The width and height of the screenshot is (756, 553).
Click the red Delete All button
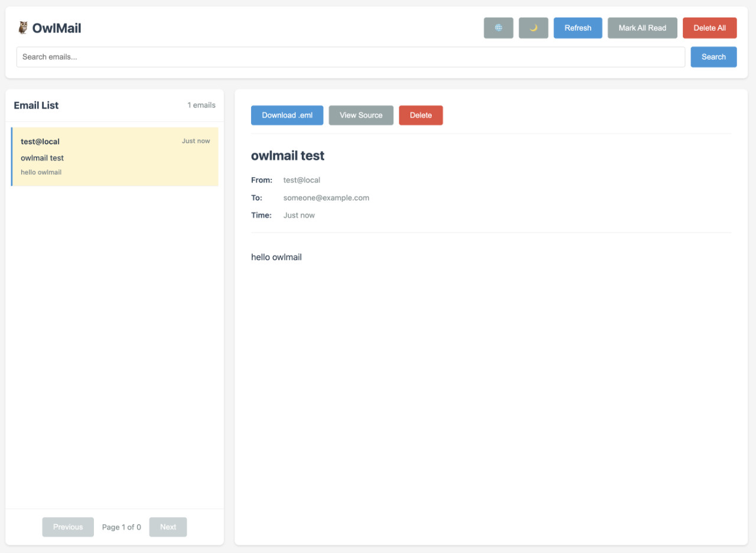tap(709, 28)
